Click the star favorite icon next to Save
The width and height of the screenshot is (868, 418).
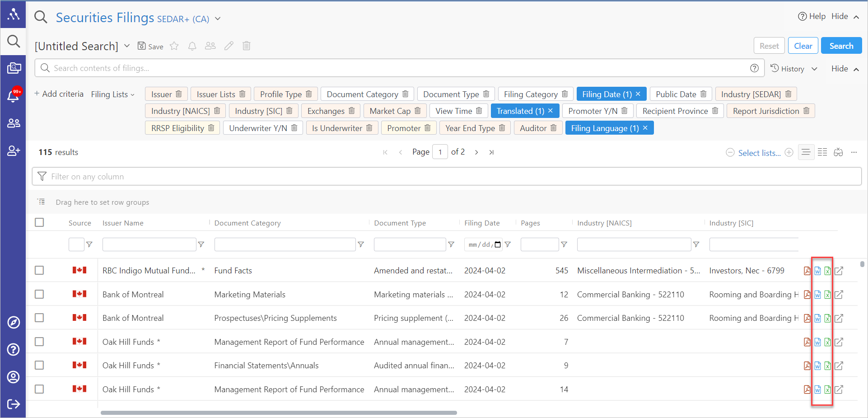coord(174,46)
